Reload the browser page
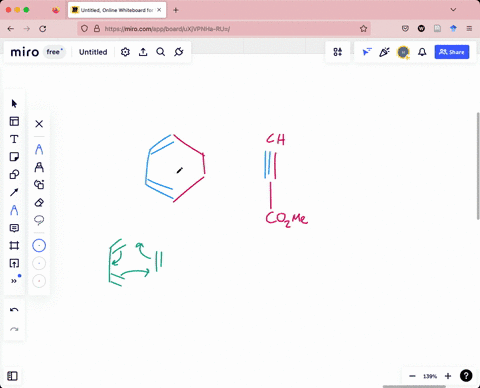Screen dimensions: 480x388 pyautogui.click(x=43, y=29)
